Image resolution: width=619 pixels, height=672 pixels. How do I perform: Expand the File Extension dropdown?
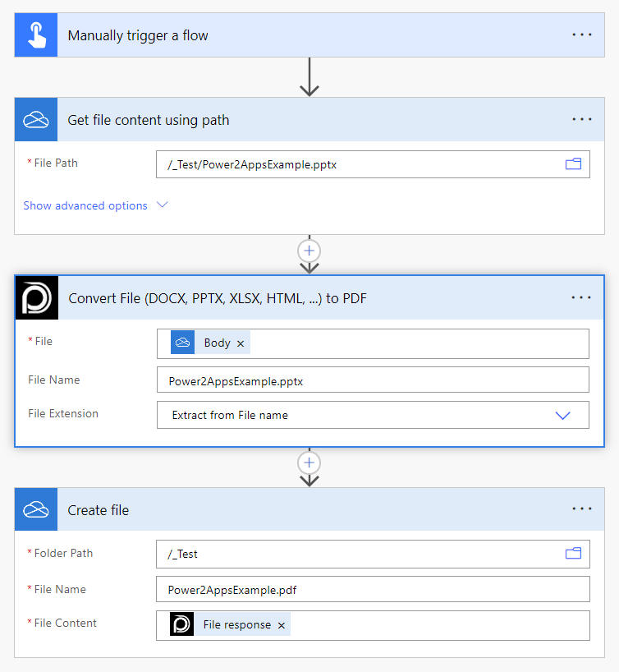[x=562, y=415]
